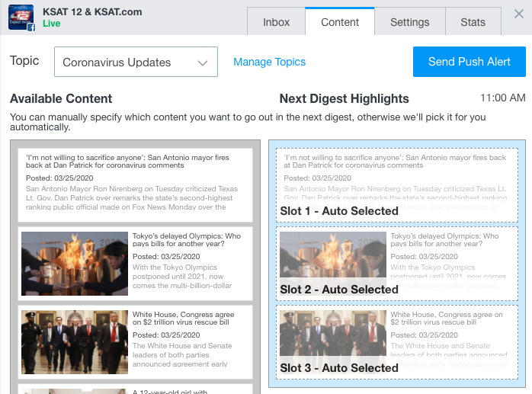532x394 pixels.
Task: Open the Settings tab
Action: click(x=409, y=22)
